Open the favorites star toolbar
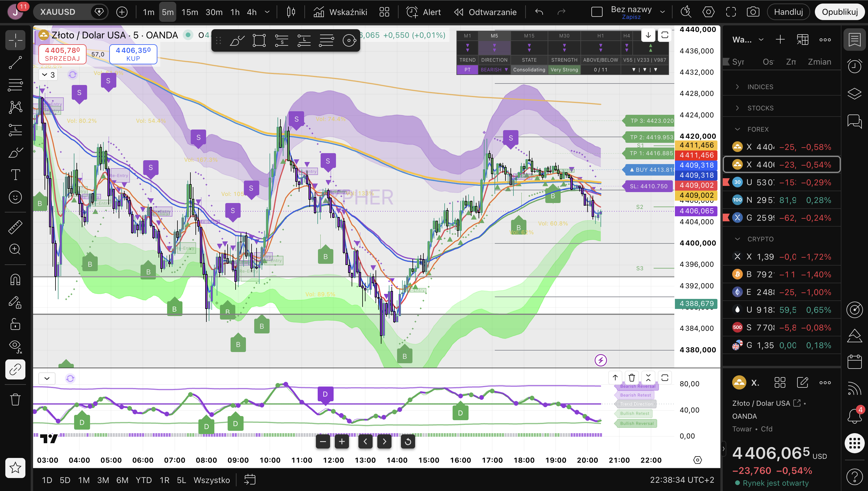The image size is (868, 491). point(15,468)
